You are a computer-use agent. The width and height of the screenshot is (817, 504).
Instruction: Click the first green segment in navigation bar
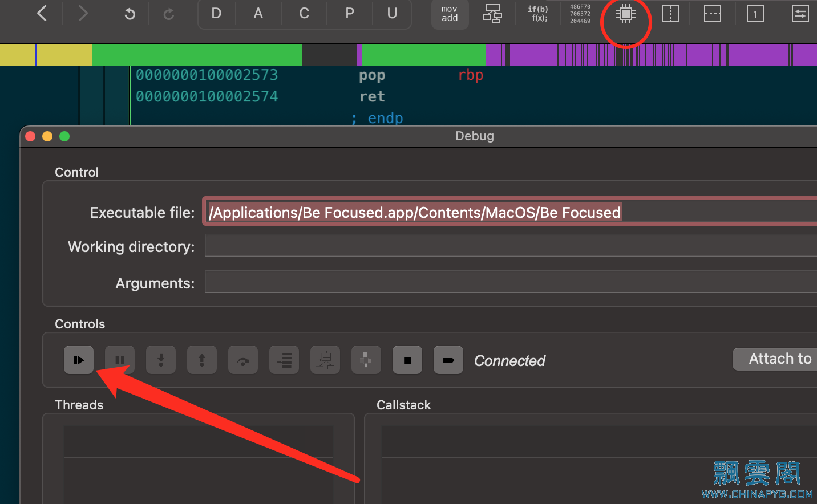(197, 55)
